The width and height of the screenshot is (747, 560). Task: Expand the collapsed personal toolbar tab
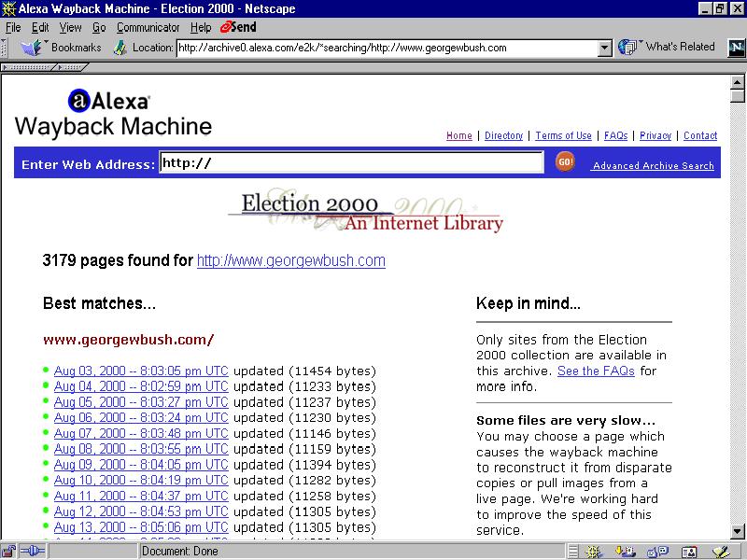(71, 67)
